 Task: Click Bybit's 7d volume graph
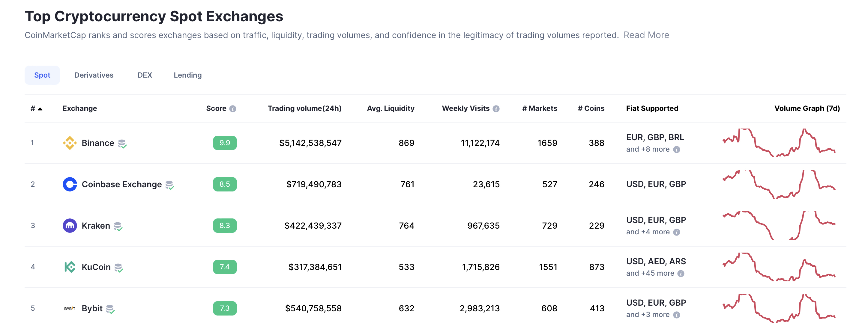click(779, 308)
